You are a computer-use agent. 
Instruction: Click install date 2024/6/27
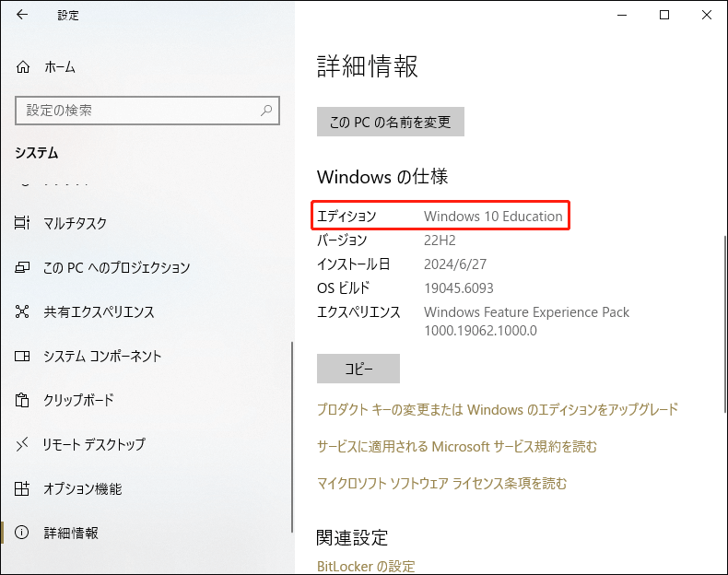tap(455, 264)
